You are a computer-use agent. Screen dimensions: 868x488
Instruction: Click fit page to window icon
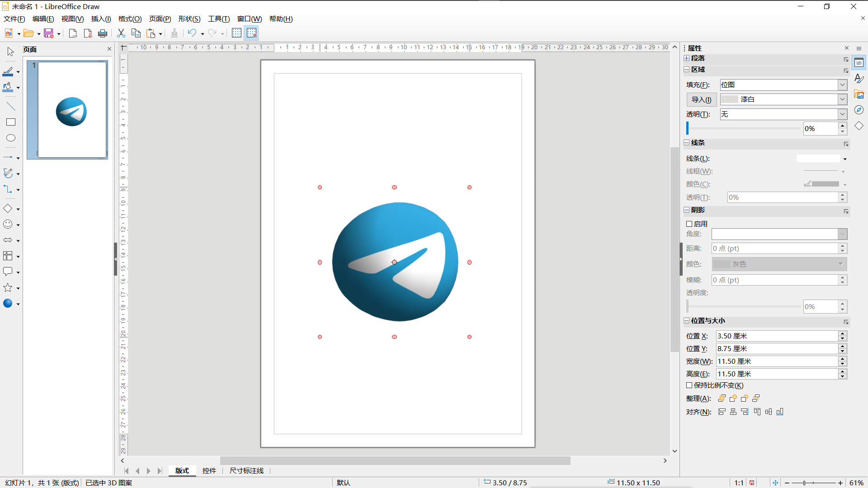point(775,483)
